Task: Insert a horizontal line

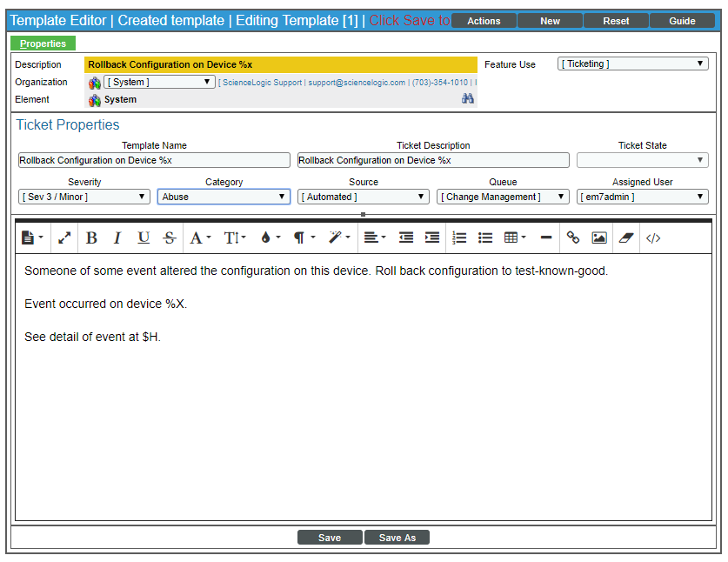Action: pyautogui.click(x=546, y=238)
